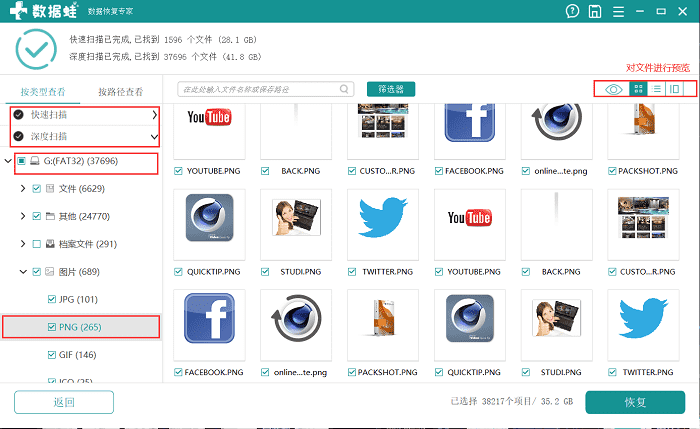The height and width of the screenshot is (429, 700).
Task: Click the 返回 back button
Action: pos(63,402)
